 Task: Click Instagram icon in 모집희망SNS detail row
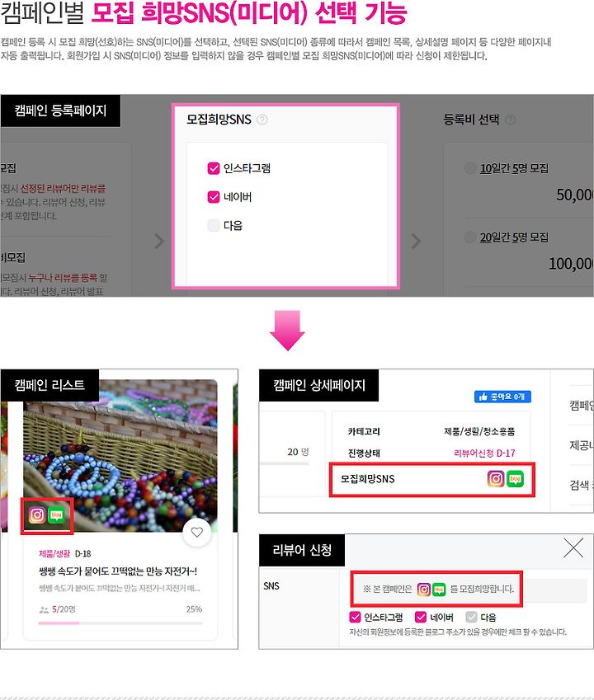click(496, 479)
